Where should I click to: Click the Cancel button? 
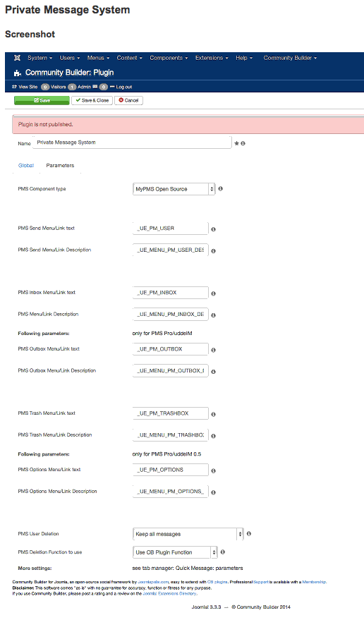point(128,100)
